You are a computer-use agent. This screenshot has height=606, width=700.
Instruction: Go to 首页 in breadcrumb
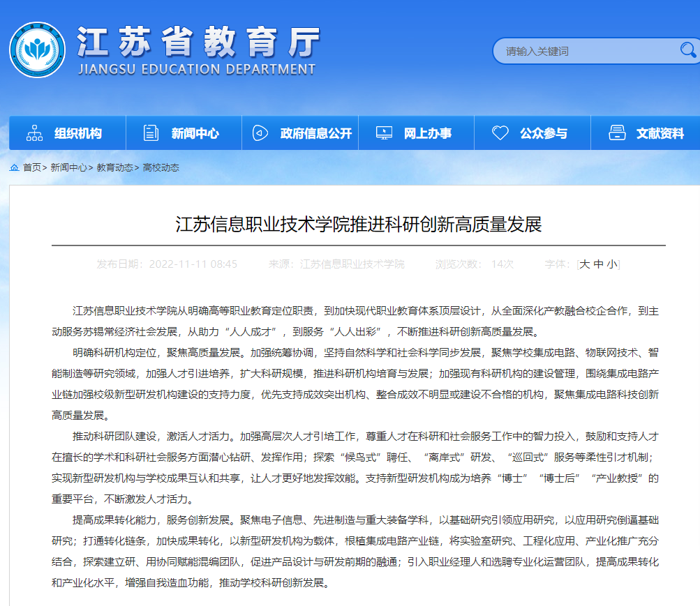coord(32,167)
